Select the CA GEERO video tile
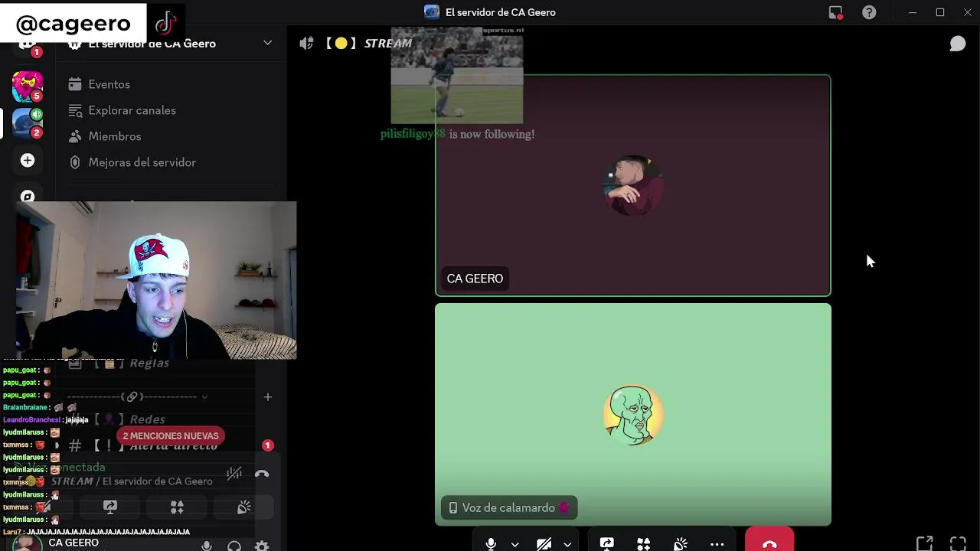 (x=633, y=185)
